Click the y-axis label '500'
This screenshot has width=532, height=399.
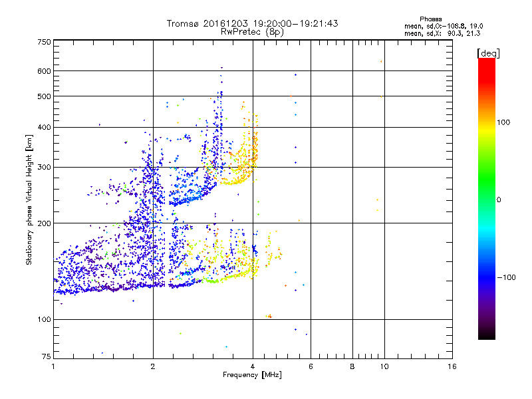(x=44, y=96)
